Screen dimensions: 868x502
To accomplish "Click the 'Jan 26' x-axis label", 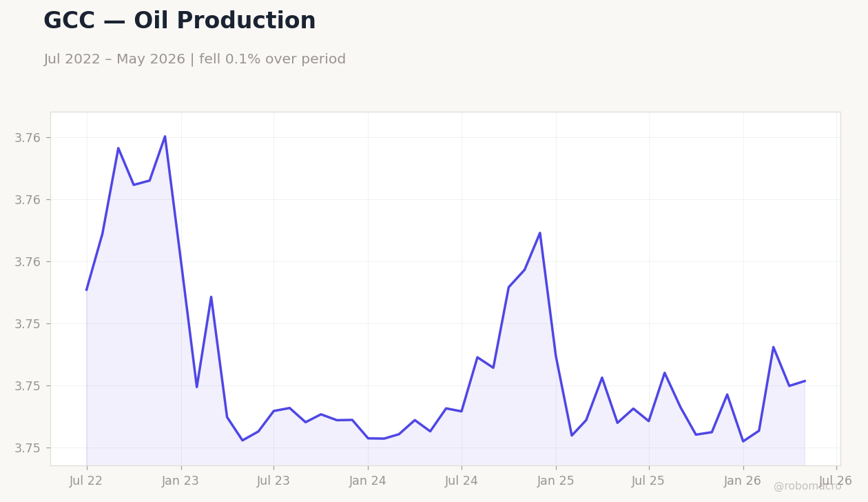I will pyautogui.click(x=743, y=481).
